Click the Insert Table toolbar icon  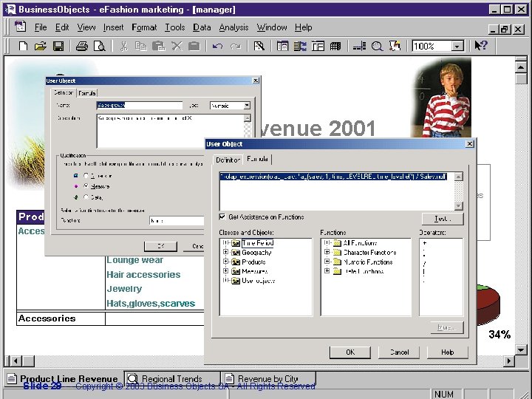pyautogui.click(x=318, y=46)
